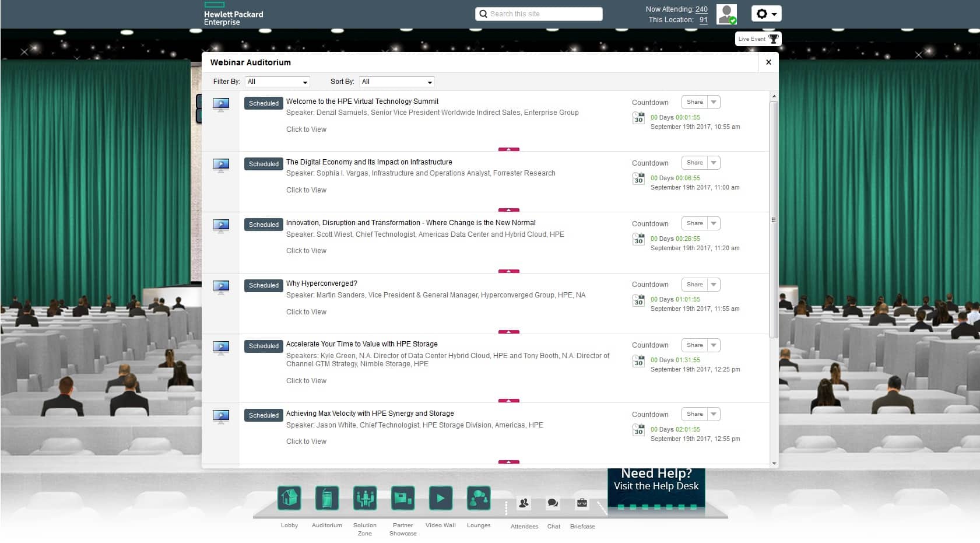Click the Live Event trophy button

(758, 39)
